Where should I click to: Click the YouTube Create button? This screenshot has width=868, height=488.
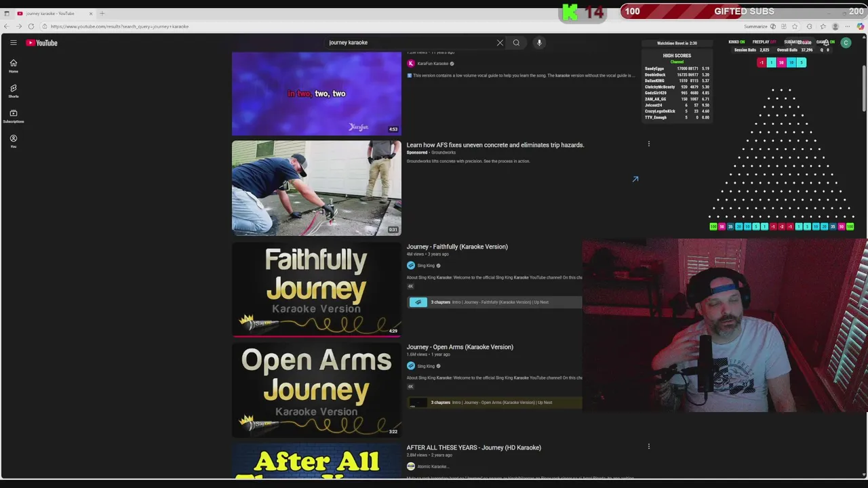[x=800, y=43]
